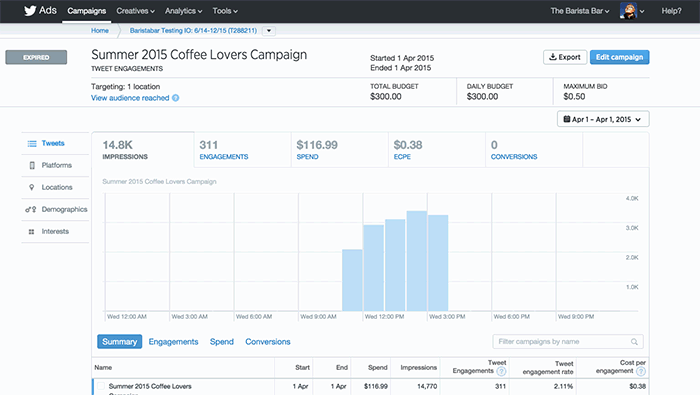The height and width of the screenshot is (395, 700).
Task: Expand the Creatives menu
Action: [135, 11]
